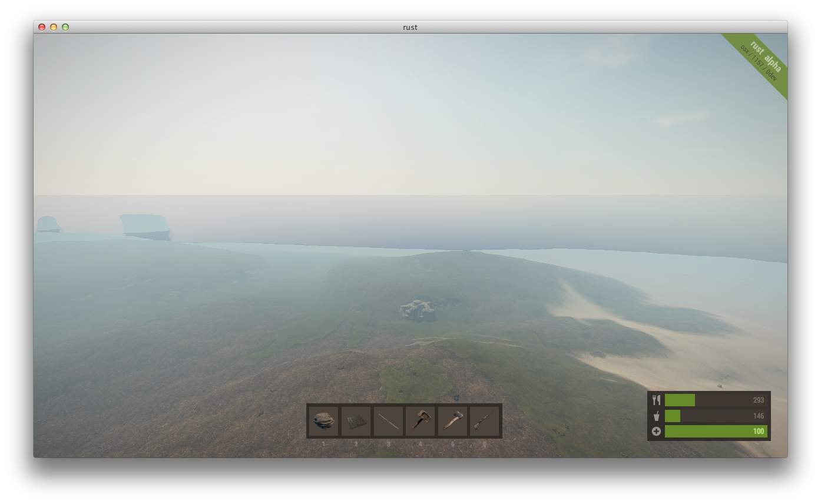Select the rifle in hotbar slot 6

coord(484,421)
